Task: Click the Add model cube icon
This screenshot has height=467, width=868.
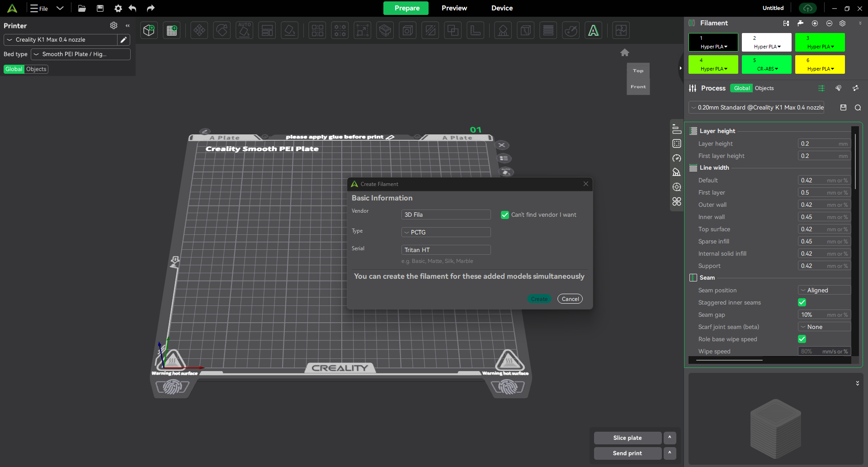Action: [x=149, y=30]
